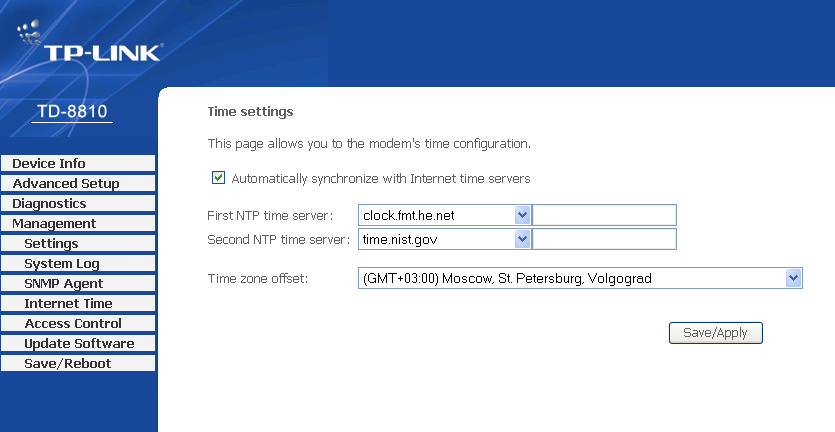Screen dimensions: 835x432
Task: Select Internet Time in sidebar
Action: point(68,304)
